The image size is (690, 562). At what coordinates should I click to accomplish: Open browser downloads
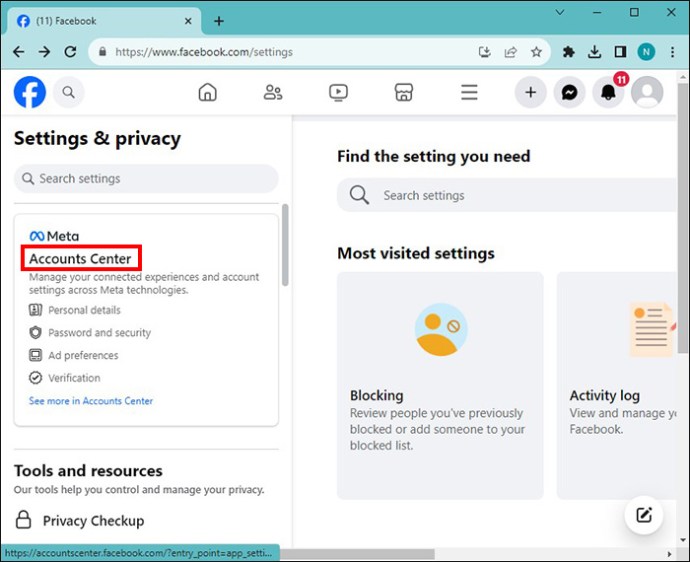tap(594, 52)
